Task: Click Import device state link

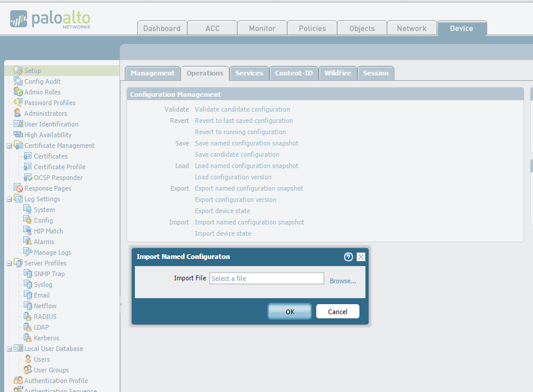Action: tap(223, 233)
